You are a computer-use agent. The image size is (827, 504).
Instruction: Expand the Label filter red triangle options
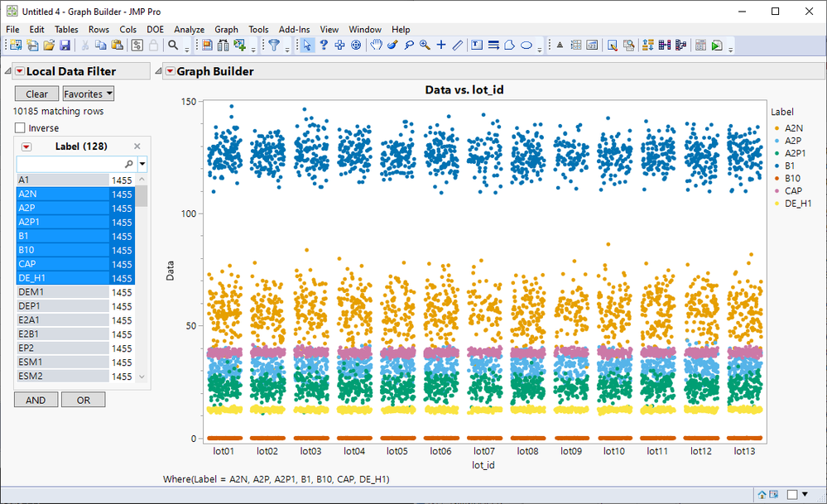(26, 146)
